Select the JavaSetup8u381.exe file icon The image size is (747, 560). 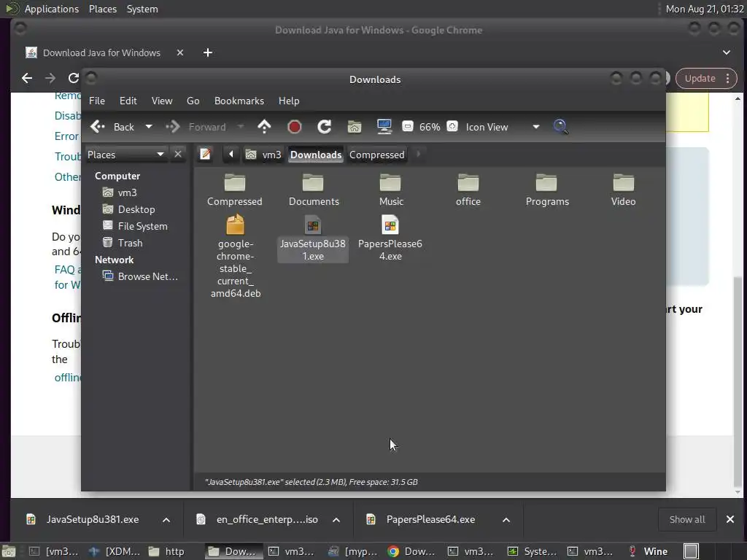313,225
